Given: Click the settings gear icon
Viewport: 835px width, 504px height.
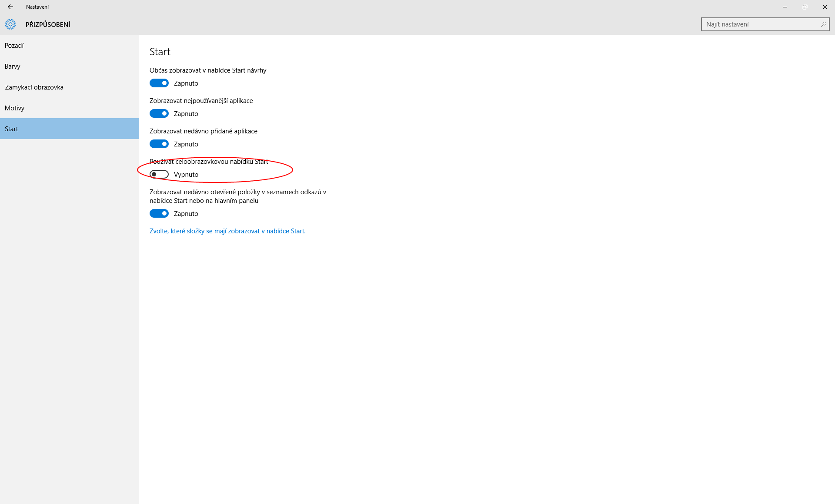Looking at the screenshot, I should pos(10,24).
